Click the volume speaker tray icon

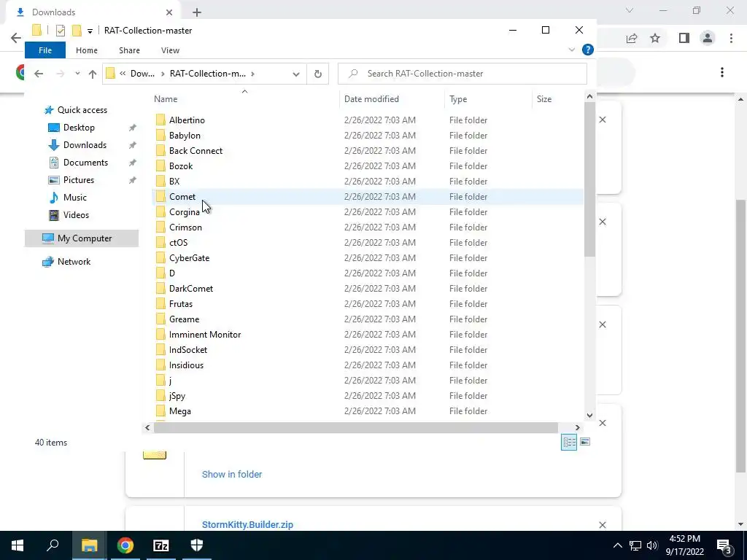[652, 545]
